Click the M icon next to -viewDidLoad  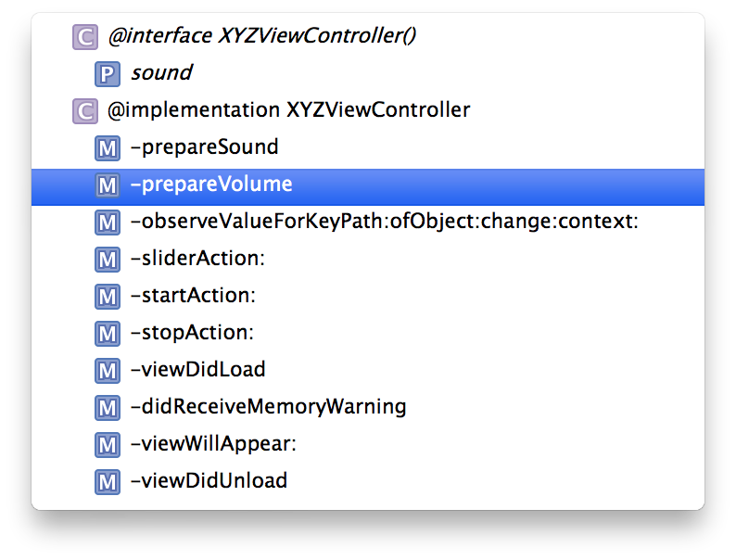[108, 370]
